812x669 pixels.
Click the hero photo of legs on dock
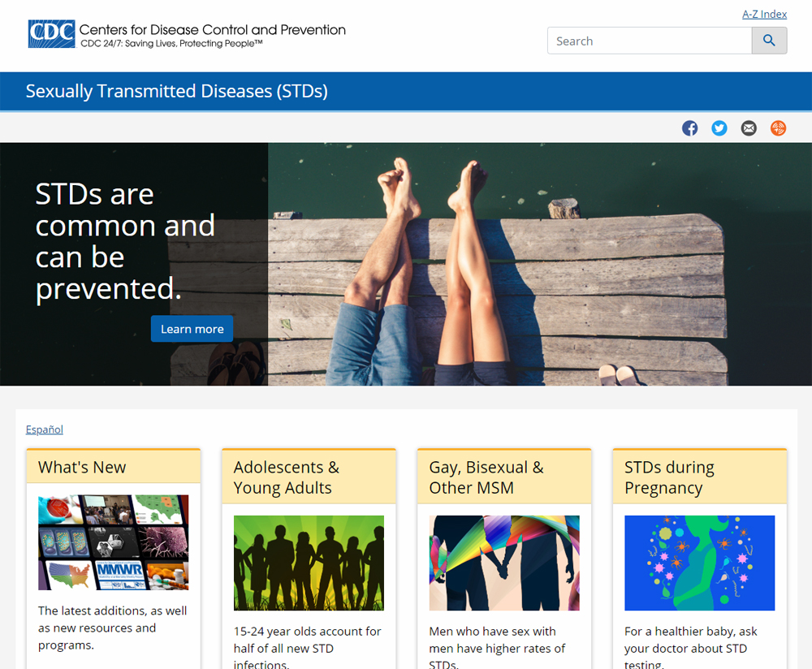click(x=540, y=264)
